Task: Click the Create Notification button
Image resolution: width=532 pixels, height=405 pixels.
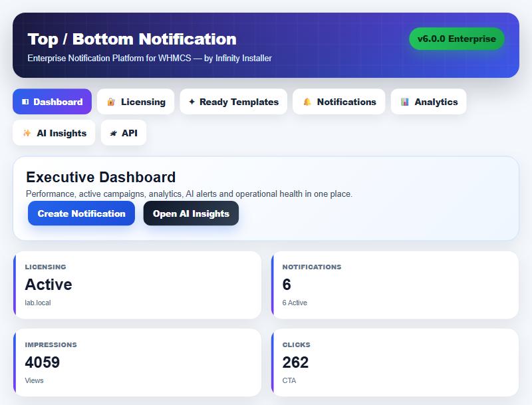Action: [x=81, y=213]
